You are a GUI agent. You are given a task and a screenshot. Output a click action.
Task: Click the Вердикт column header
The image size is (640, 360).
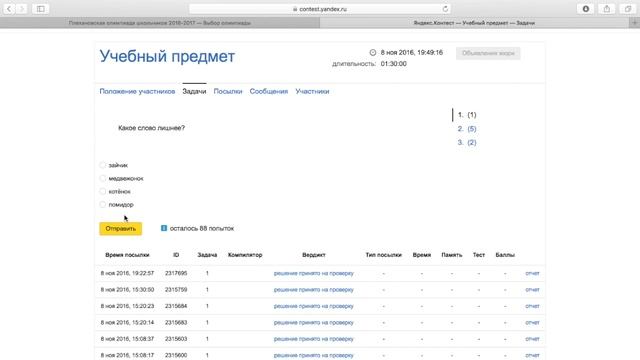point(313,255)
